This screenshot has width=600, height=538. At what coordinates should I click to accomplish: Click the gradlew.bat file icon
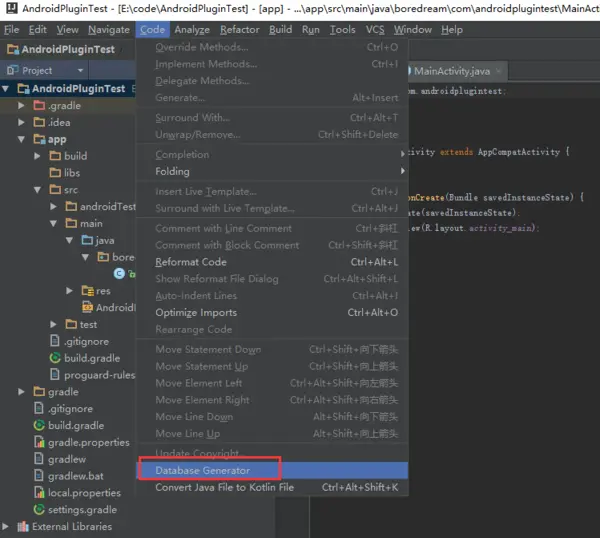tap(39, 475)
